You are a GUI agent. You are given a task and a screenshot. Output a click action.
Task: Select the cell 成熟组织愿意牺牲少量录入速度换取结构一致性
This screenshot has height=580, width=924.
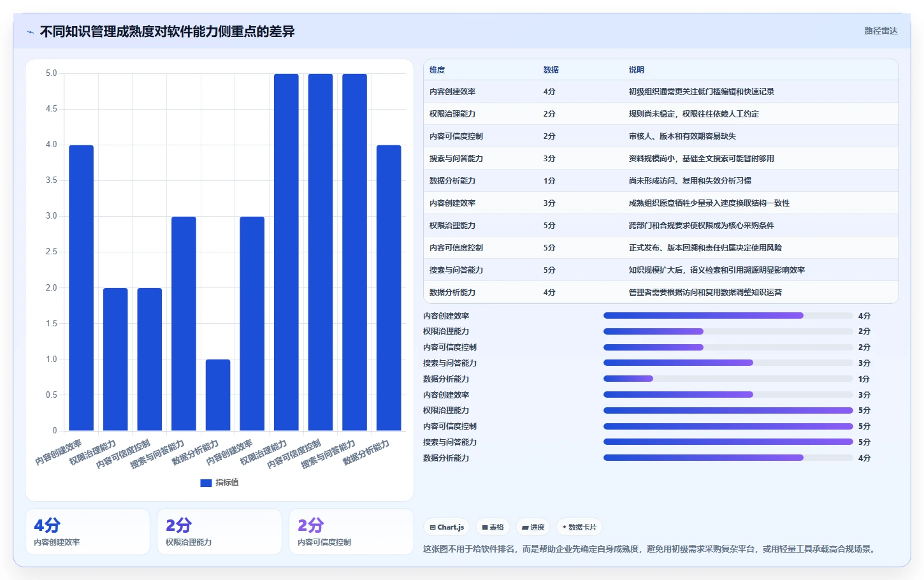[x=709, y=203]
